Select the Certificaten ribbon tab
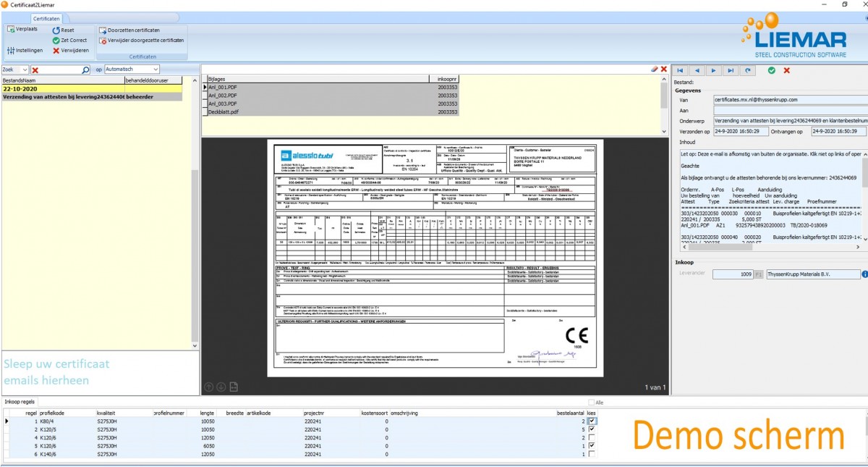This screenshot has width=868, height=467. tap(46, 17)
